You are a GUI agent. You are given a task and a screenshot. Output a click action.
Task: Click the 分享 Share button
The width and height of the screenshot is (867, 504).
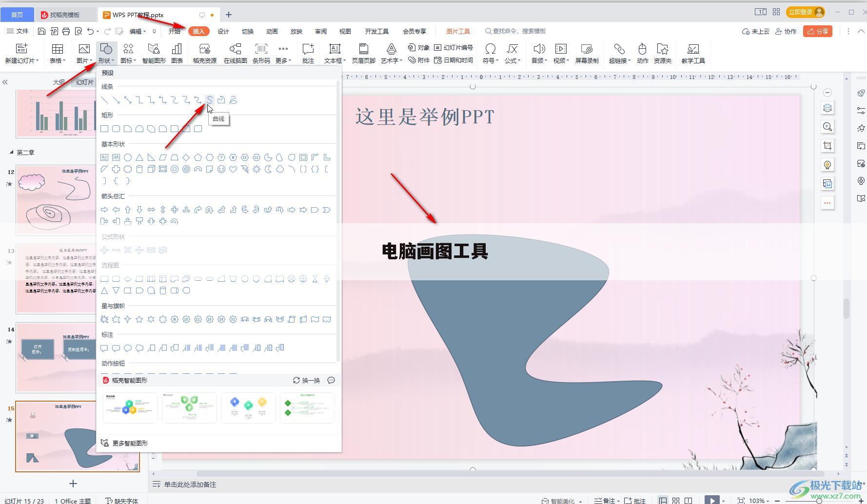point(818,31)
